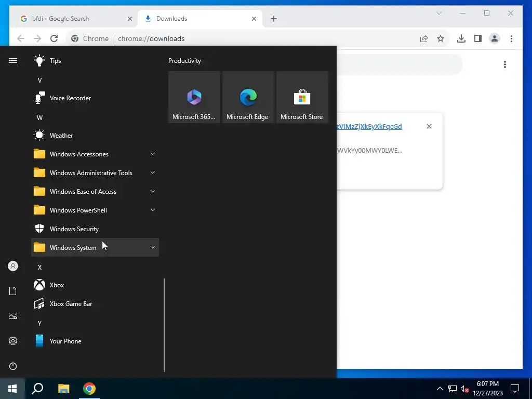Share this page from the address bar
Screen dimensions: 532x399
click(424, 38)
